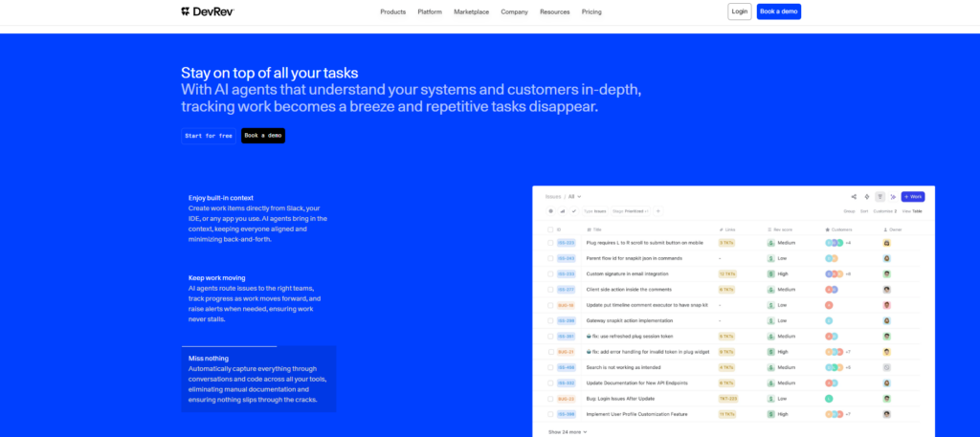
Task: Click owner avatar for Bug: Login Issues row
Action: coord(887,399)
